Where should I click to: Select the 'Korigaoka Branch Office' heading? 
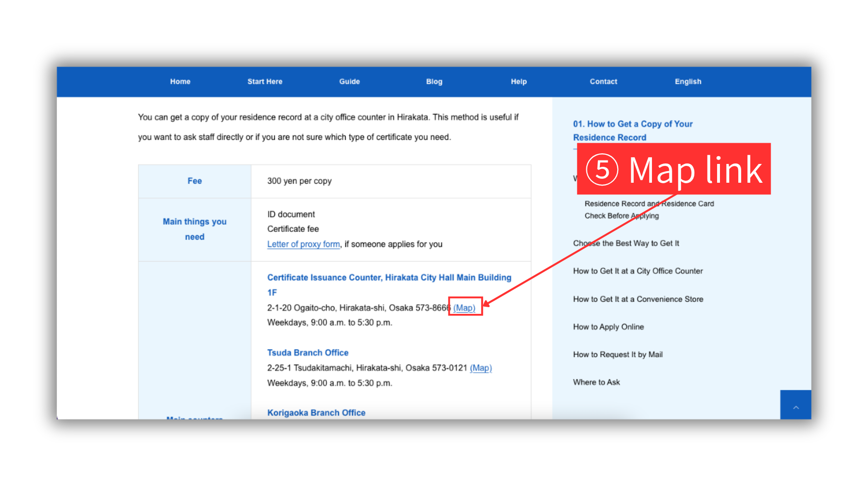316,413
